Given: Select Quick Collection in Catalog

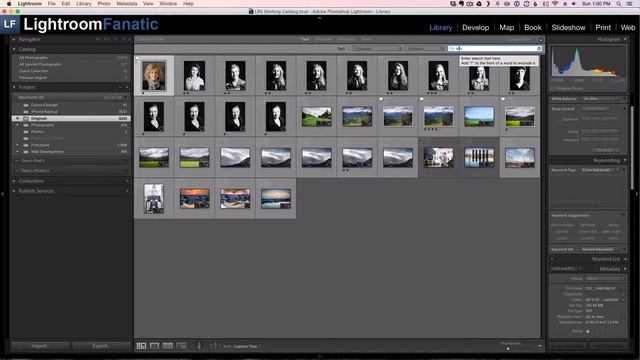Looking at the screenshot, I should [x=33, y=71].
